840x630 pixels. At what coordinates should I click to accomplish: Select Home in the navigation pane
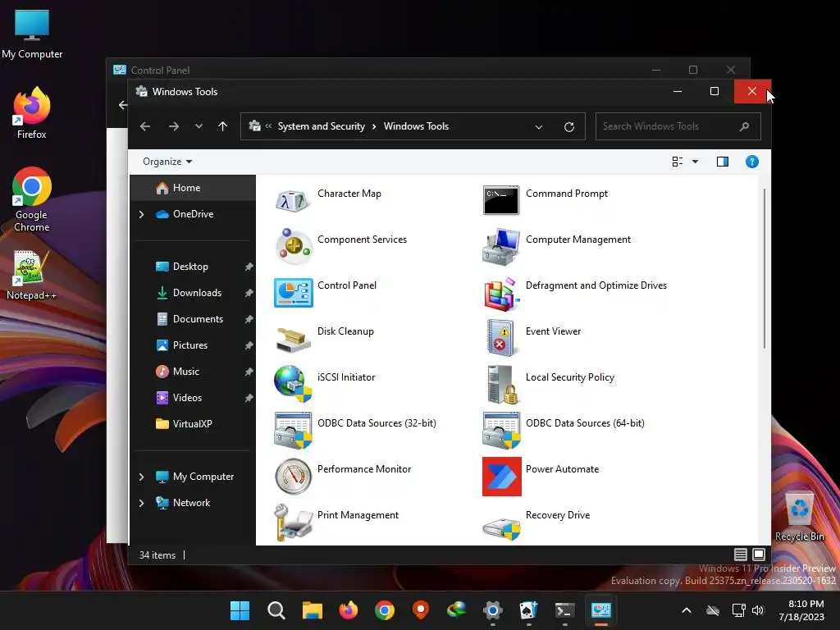click(x=193, y=188)
